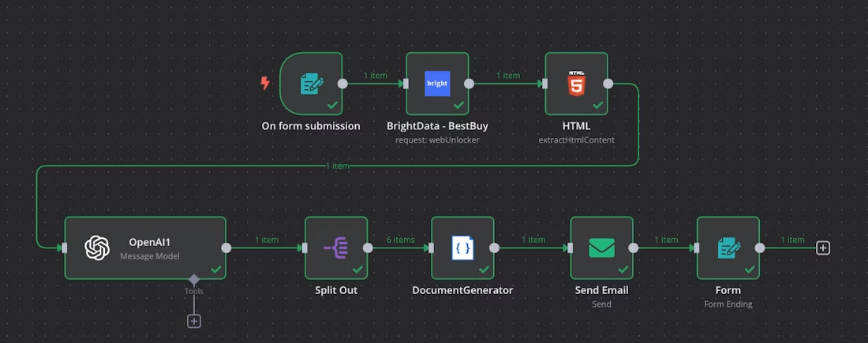Click input connector of Split Out
Image resolution: width=868 pixels, height=343 pixels.
coord(305,248)
